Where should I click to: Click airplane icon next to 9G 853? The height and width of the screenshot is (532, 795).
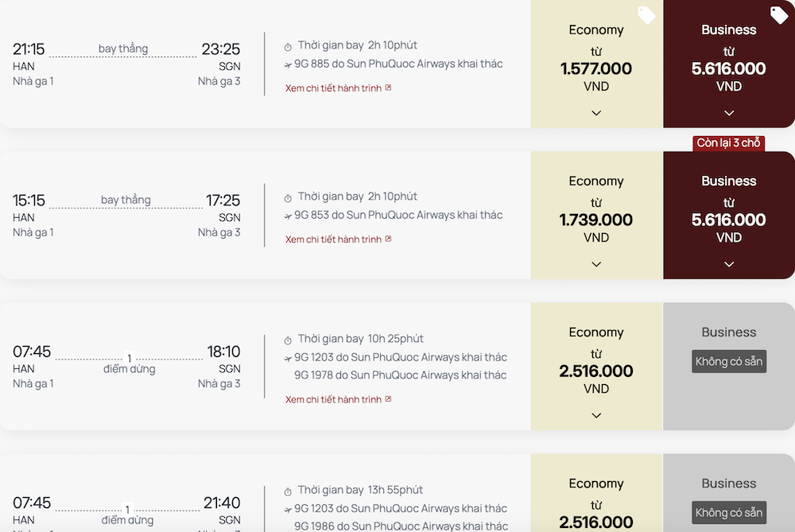tap(288, 216)
